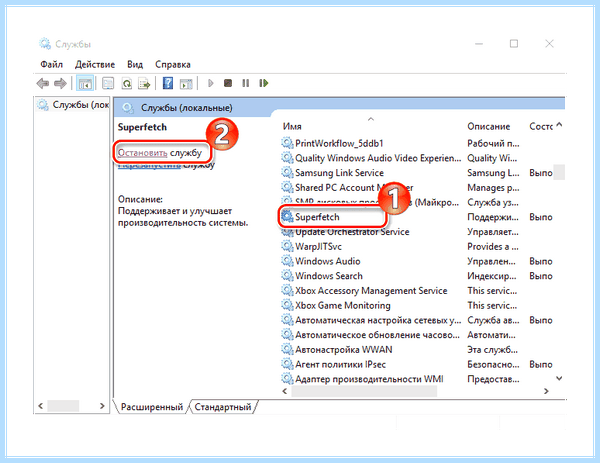Pause the service with pause icon
The height and width of the screenshot is (463, 600).
(x=246, y=83)
